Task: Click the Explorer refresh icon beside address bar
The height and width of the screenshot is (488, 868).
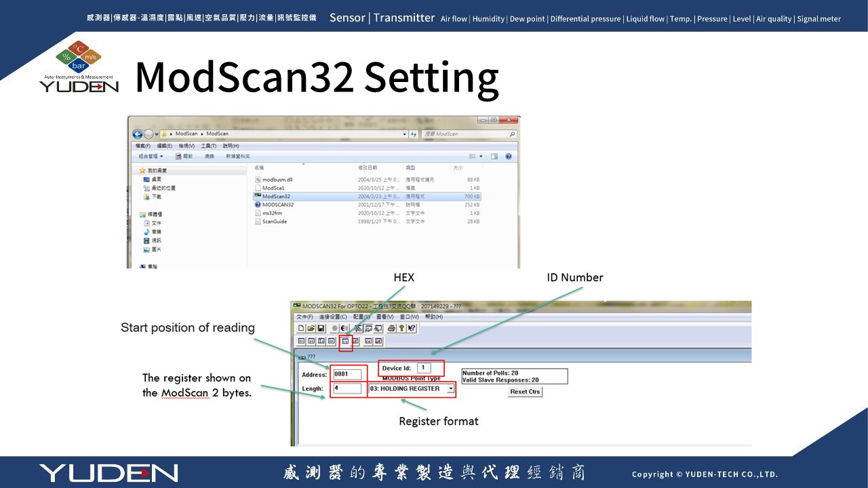Action: [414, 134]
